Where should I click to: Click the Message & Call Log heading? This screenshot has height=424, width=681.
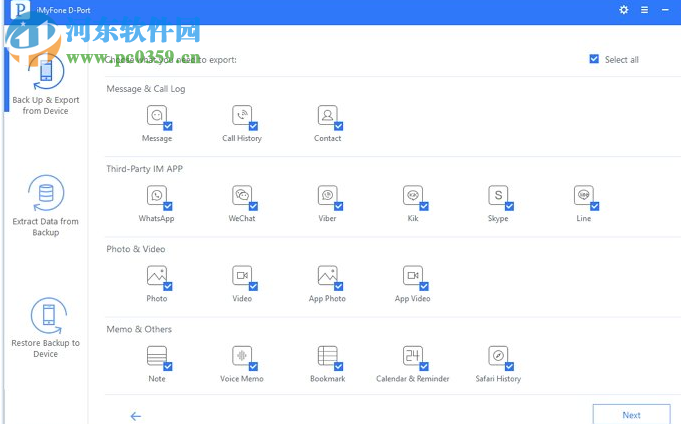click(x=146, y=89)
